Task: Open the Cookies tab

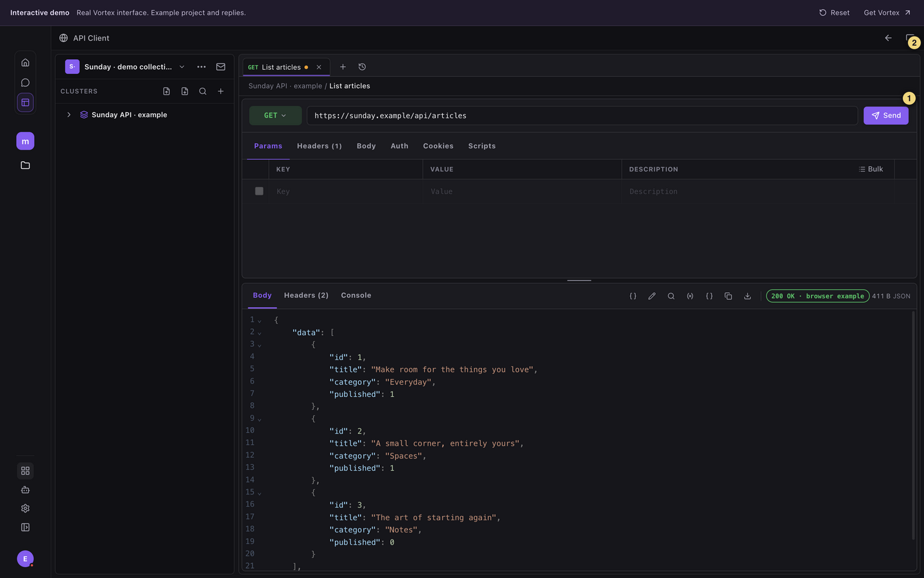Action: click(438, 146)
